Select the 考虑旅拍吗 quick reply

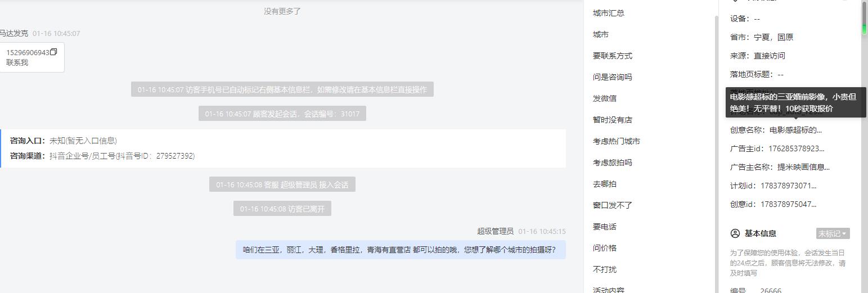click(612, 163)
